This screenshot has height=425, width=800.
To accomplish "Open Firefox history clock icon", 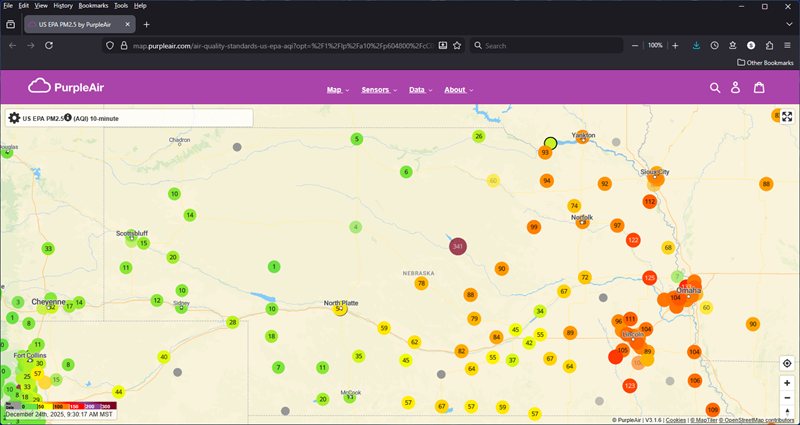I will [x=714, y=45].
